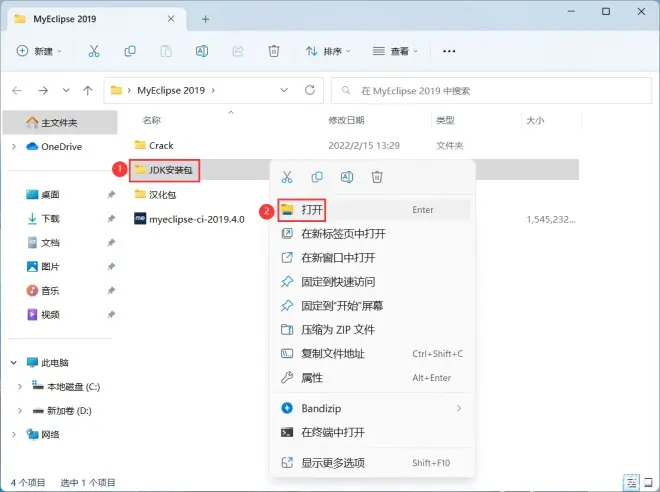
Task: Choose 显示更多选项
Action: pyautogui.click(x=373, y=463)
